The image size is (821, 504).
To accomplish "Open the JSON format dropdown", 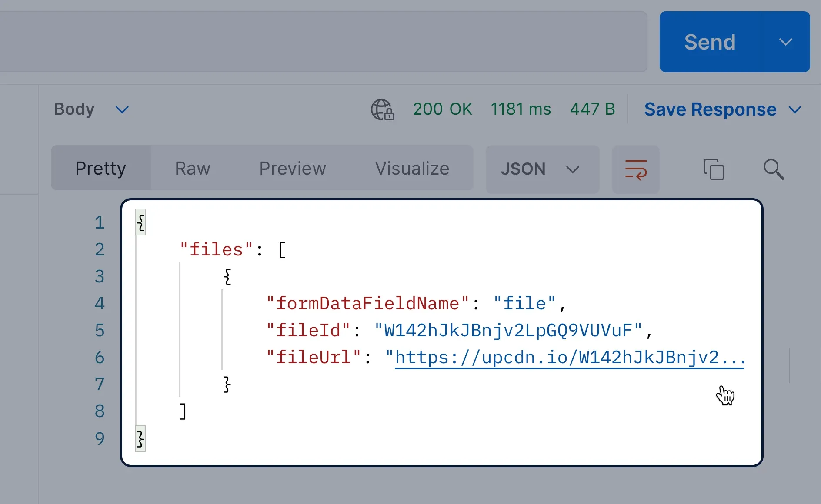I will coord(542,169).
